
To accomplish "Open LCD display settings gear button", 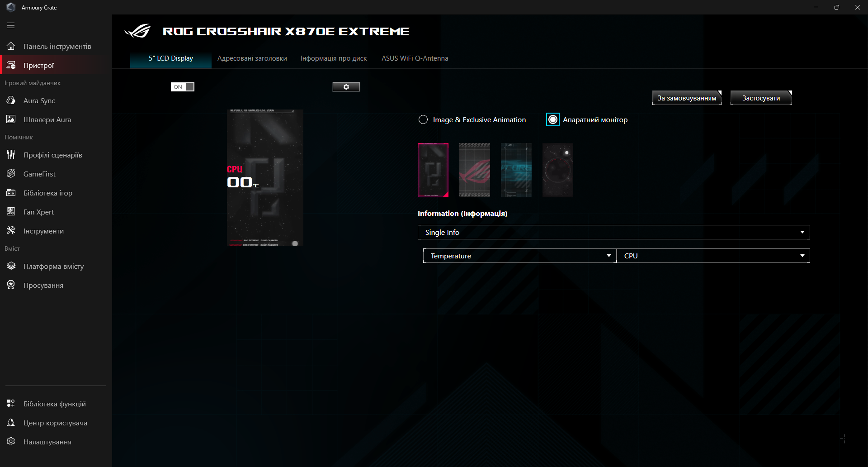I will point(346,87).
